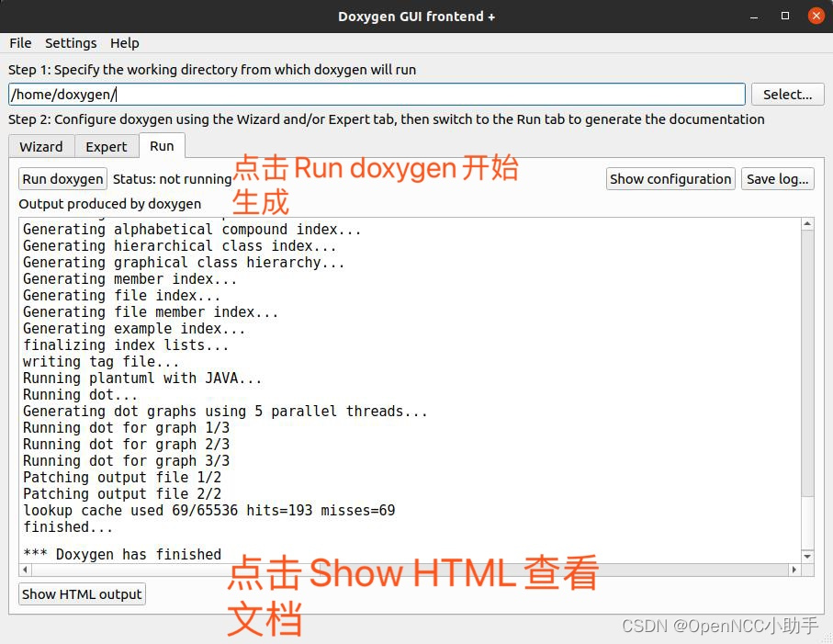
Task: Open the Show configuration dialog
Action: click(x=670, y=178)
